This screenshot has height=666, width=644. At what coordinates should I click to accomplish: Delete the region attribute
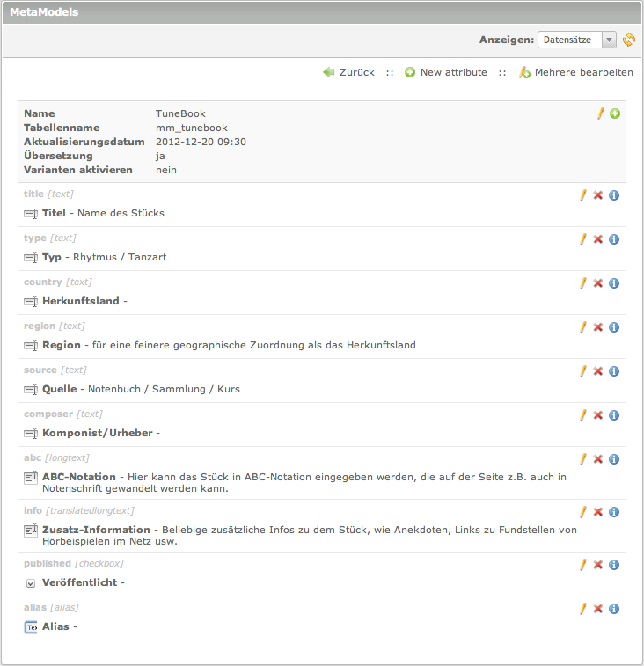[x=598, y=327]
